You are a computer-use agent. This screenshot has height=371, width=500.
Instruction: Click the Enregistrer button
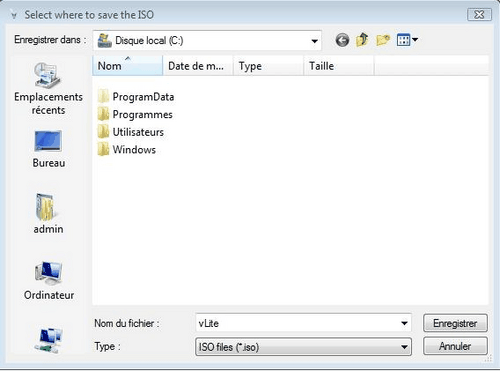coord(455,323)
